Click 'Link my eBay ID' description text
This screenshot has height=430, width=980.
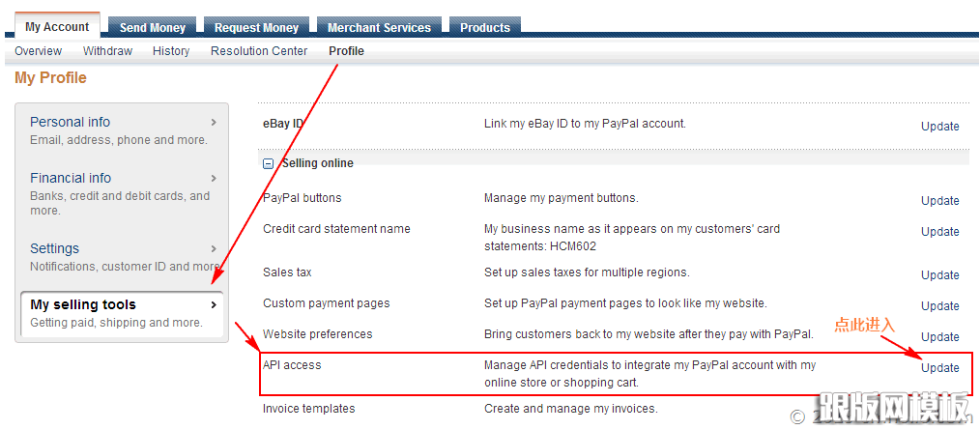point(585,124)
